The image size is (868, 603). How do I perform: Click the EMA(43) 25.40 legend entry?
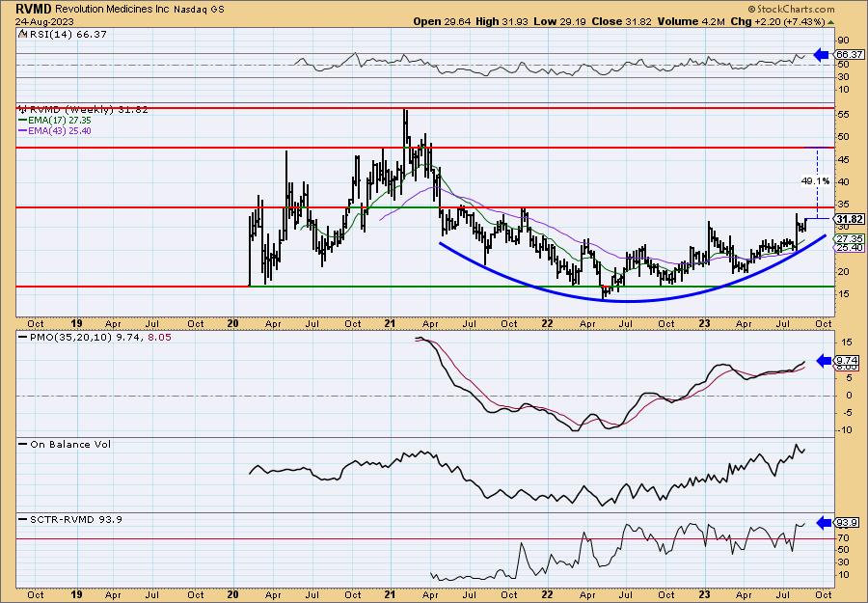click(x=55, y=130)
